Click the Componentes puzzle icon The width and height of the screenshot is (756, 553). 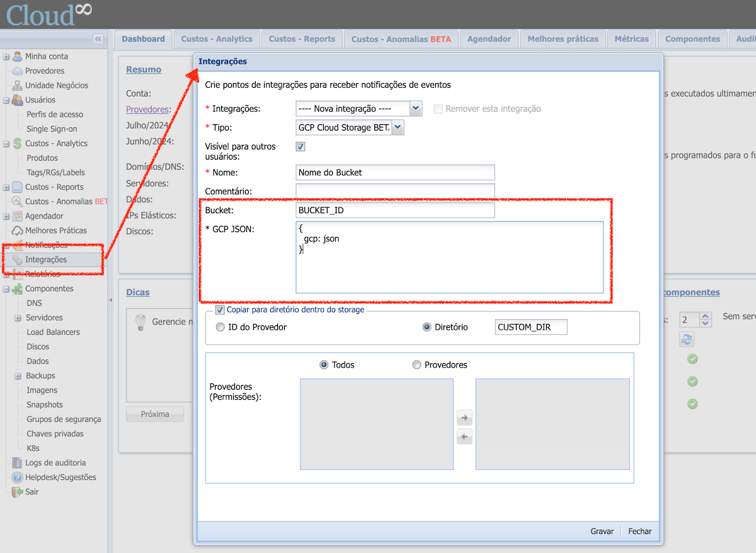(18, 288)
